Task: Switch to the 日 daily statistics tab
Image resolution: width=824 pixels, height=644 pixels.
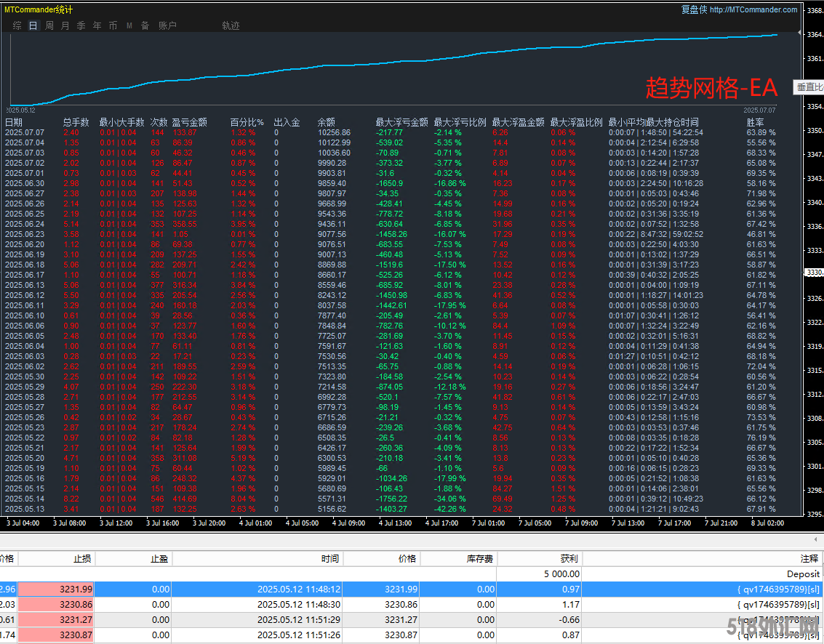Action: (33, 25)
